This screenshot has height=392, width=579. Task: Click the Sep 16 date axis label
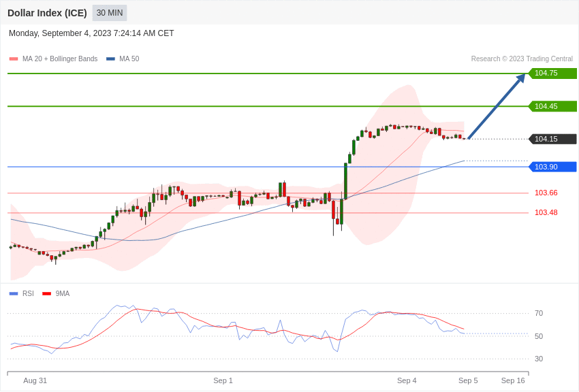pyautogui.click(x=513, y=380)
